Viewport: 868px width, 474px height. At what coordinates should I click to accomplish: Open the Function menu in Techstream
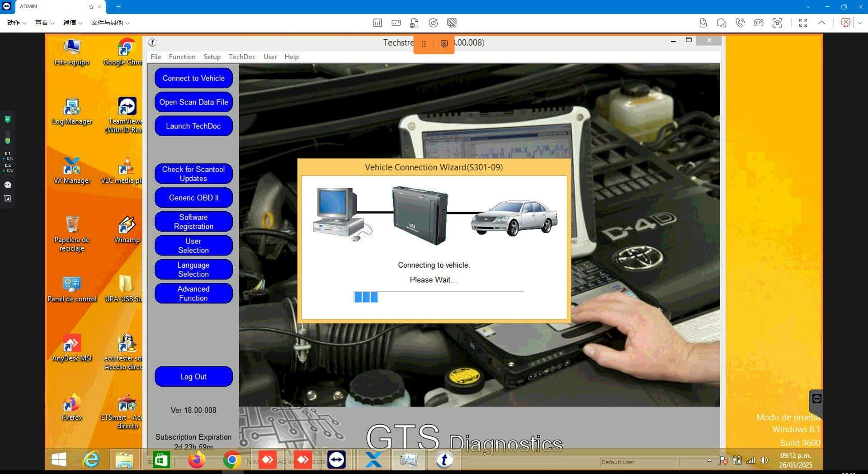pos(182,57)
